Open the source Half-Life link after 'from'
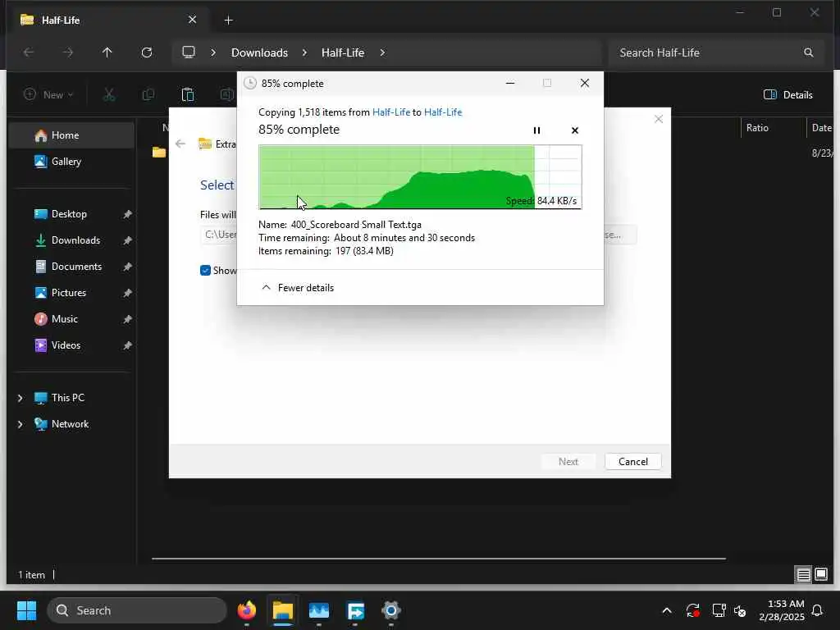This screenshot has width=840, height=630. pos(391,112)
